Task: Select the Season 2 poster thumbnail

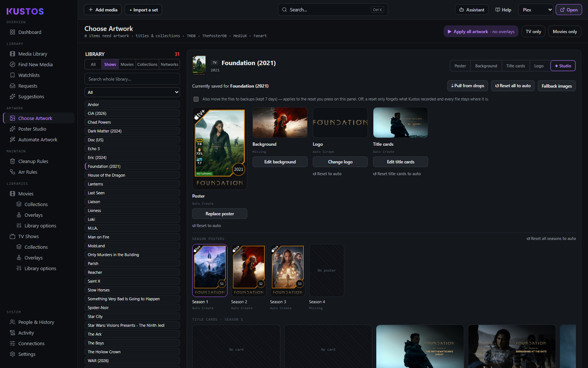Action: click(x=249, y=270)
